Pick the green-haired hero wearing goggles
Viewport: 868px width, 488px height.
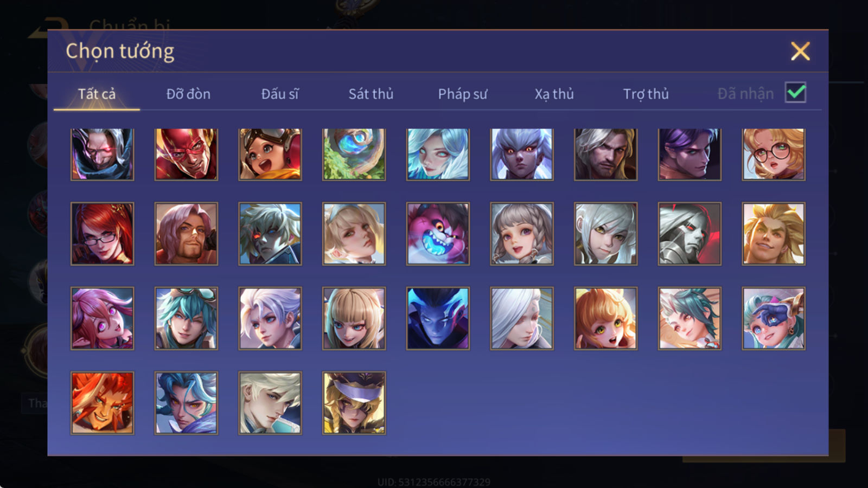[x=186, y=318]
